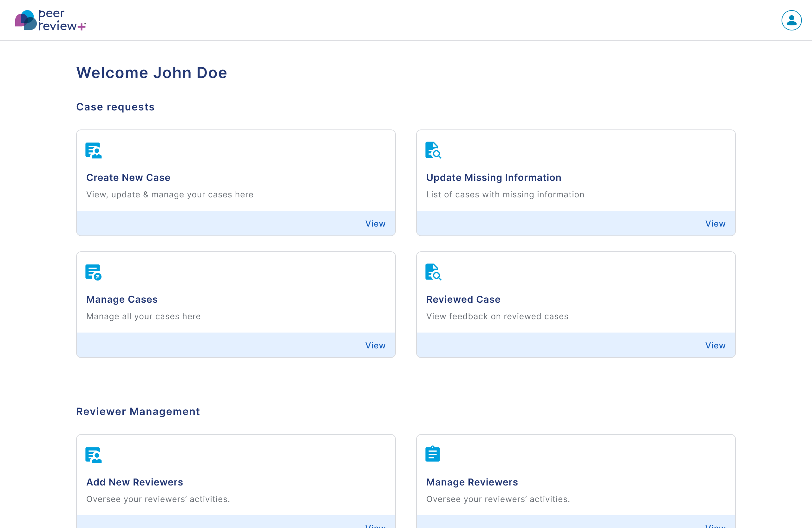Open View on the Create New Case card
Image resolution: width=812 pixels, height=528 pixels.
(x=375, y=224)
